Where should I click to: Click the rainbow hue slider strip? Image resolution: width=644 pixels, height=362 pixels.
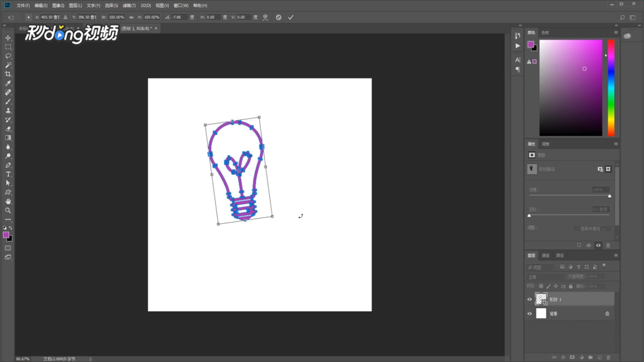click(611, 88)
